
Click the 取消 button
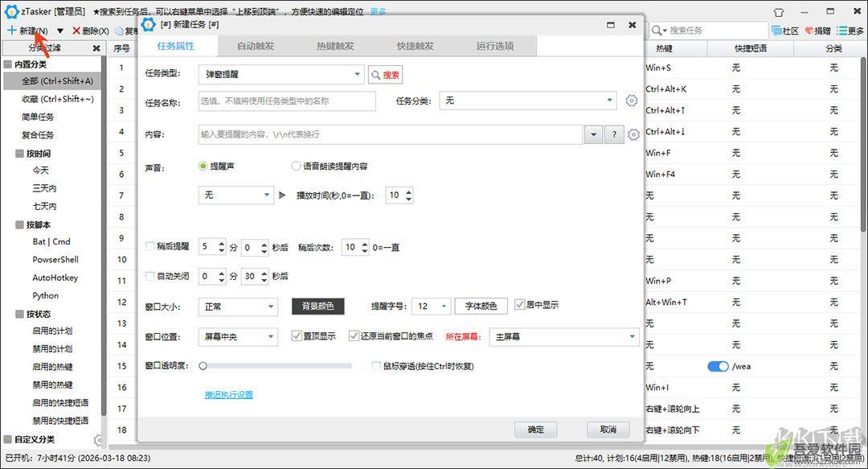click(608, 430)
